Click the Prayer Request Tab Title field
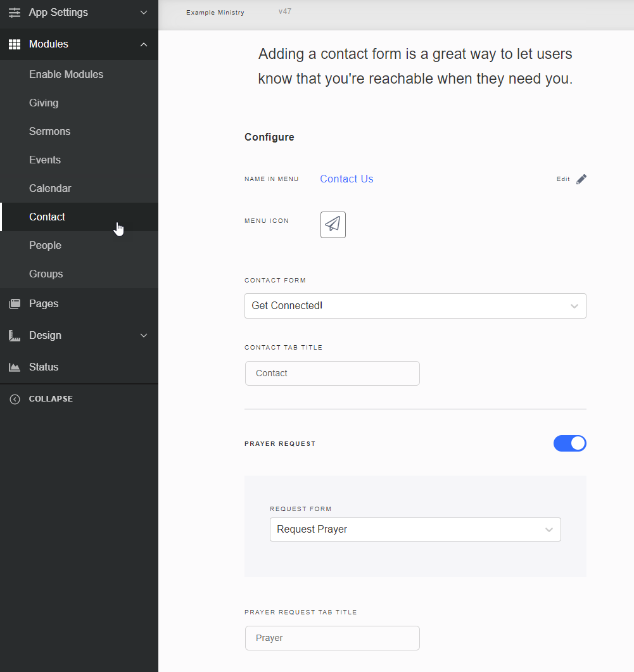The height and width of the screenshot is (672, 634). [332, 638]
